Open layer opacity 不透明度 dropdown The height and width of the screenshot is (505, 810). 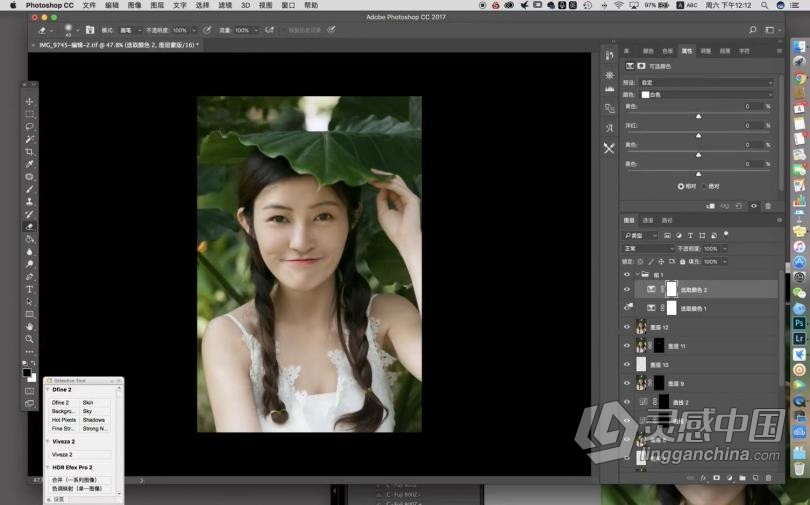tap(725, 249)
